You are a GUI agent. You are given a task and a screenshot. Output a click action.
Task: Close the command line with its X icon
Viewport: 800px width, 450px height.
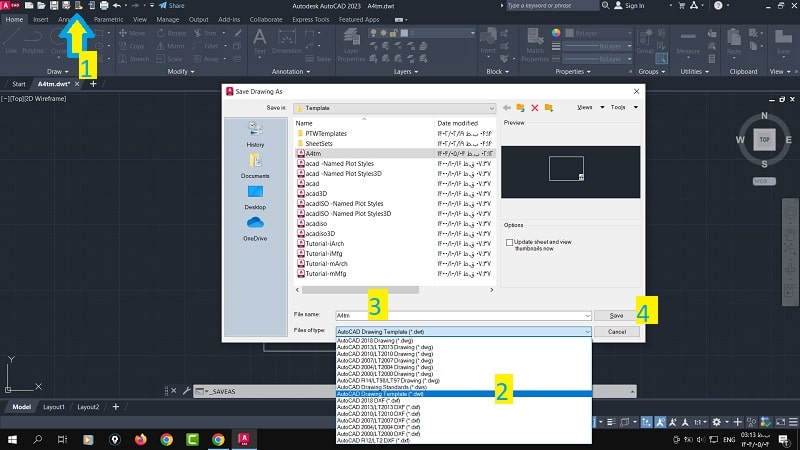pyautogui.click(x=173, y=391)
